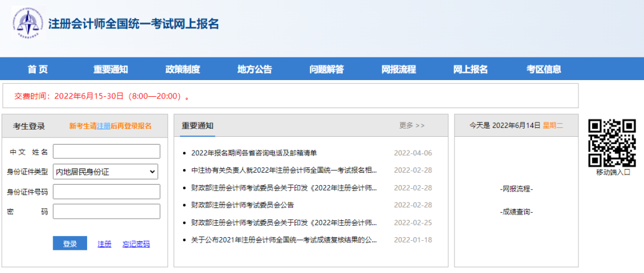644x273 pixels.
Task: Open 地方公告 in navigation bar
Action: pyautogui.click(x=255, y=69)
